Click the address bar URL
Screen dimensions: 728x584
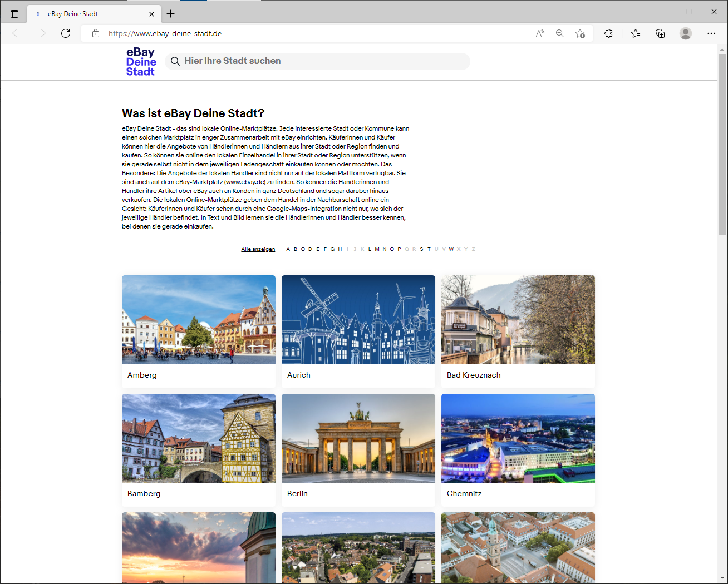click(165, 33)
